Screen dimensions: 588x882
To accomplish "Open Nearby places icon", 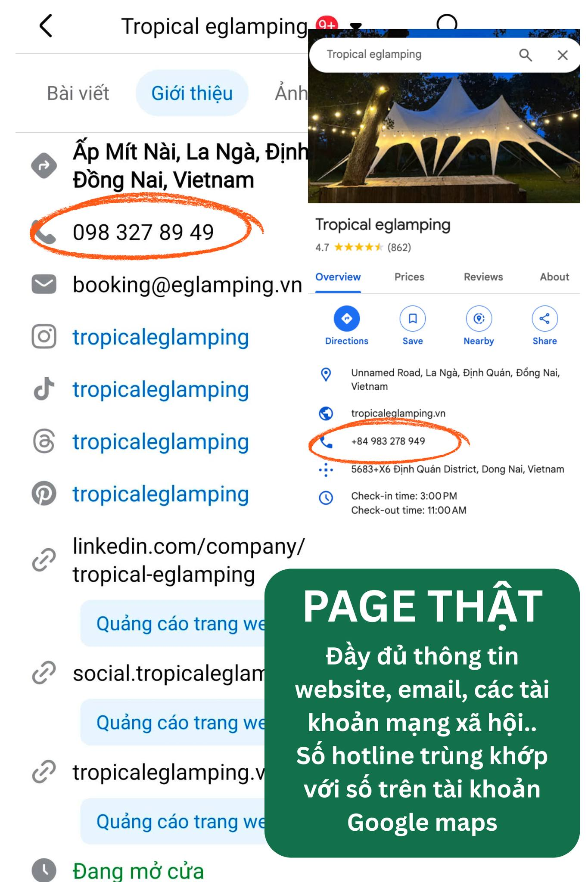I will pyautogui.click(x=479, y=319).
